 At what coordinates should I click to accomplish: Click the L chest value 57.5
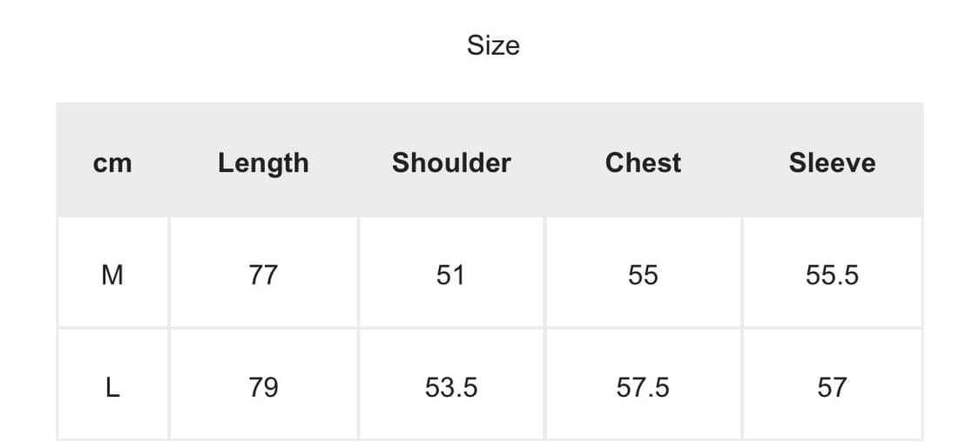tap(643, 386)
